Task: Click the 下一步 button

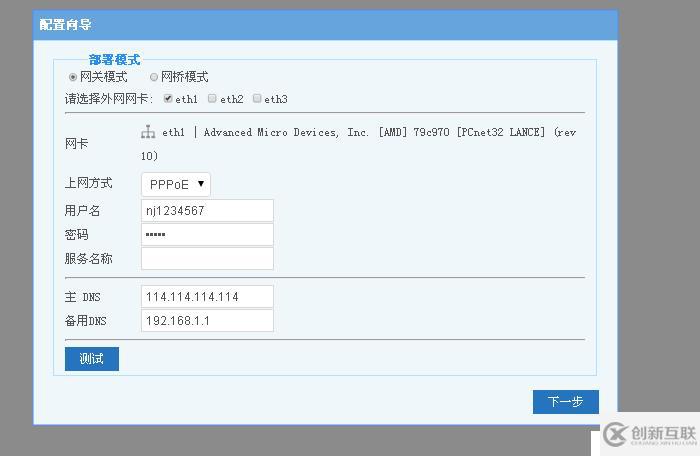Action: pos(566,402)
